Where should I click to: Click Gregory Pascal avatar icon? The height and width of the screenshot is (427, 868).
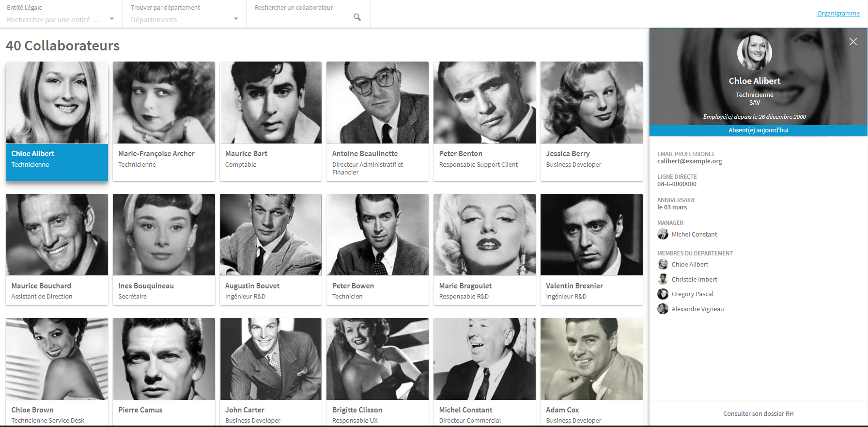[x=663, y=294]
